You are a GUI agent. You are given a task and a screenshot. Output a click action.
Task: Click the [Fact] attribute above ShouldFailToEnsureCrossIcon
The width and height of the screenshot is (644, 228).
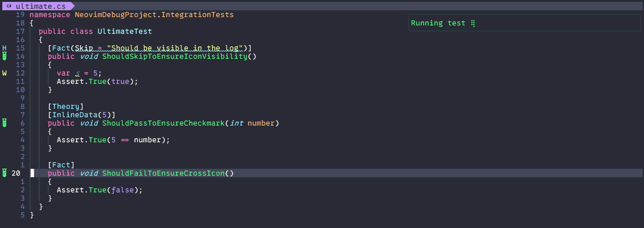(61, 165)
